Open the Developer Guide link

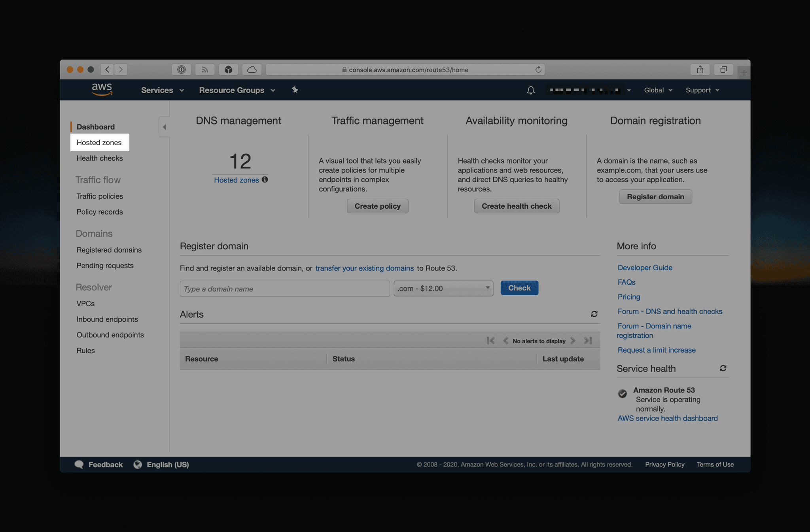tap(645, 268)
